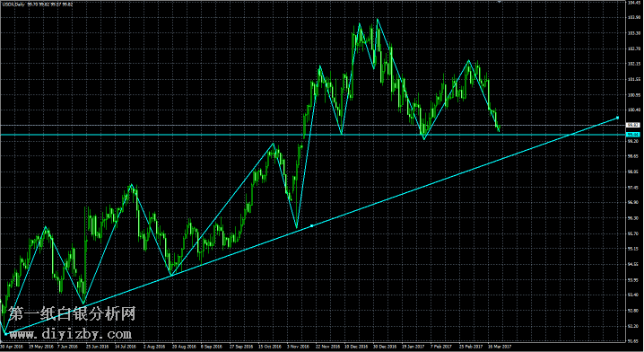Viewport: 644px width, 352px height.
Task: Click the 30 Dec 2016 date label
Action: pyautogui.click(x=385, y=347)
